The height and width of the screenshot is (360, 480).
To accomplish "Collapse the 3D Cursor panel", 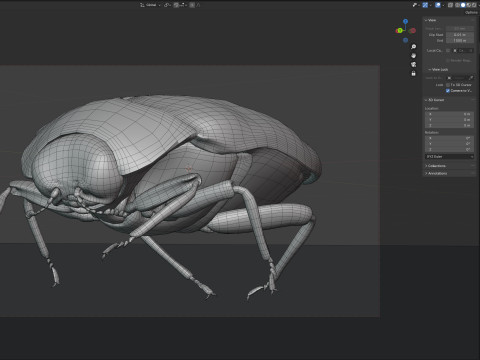I will tap(434, 100).
